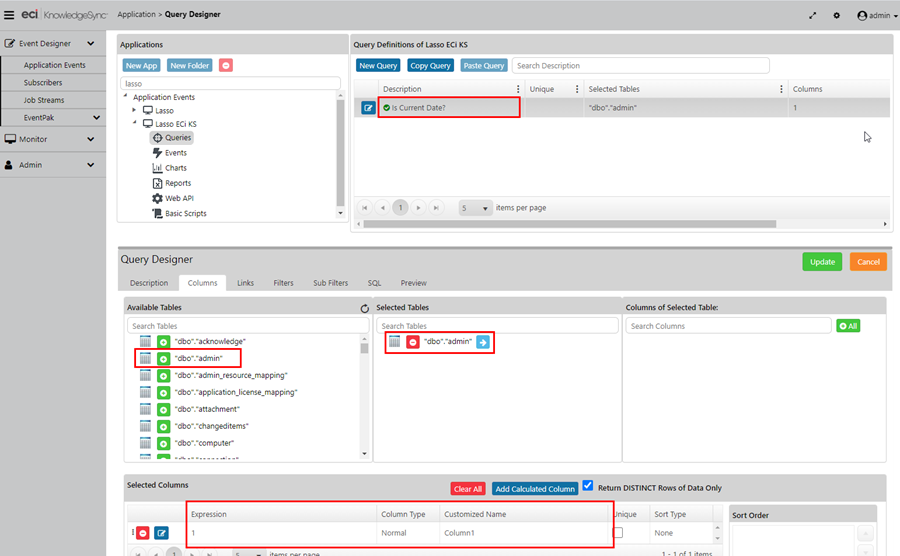Viewport: 900px width, 556px height.
Task: Add "dbo"."application_license_mapping" table
Action: [164, 392]
